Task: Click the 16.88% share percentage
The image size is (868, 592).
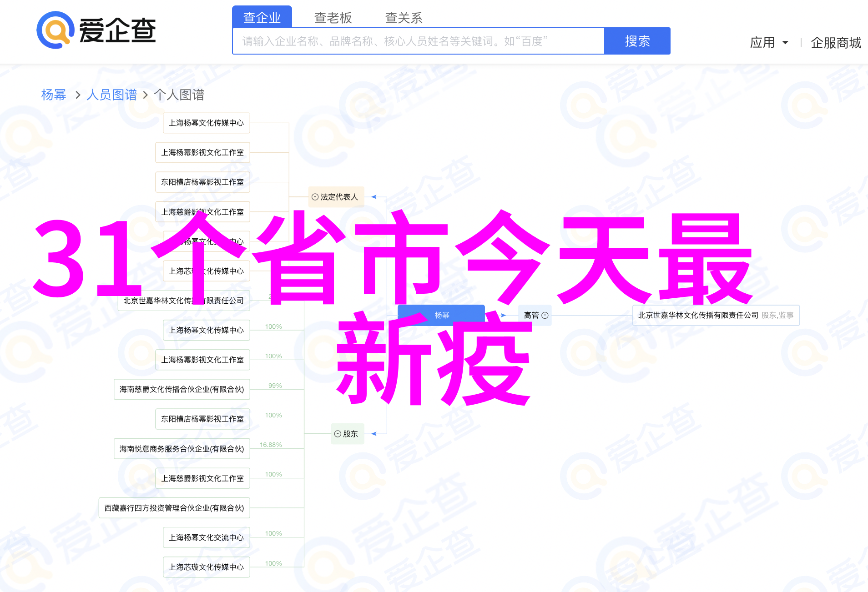Action: (271, 445)
